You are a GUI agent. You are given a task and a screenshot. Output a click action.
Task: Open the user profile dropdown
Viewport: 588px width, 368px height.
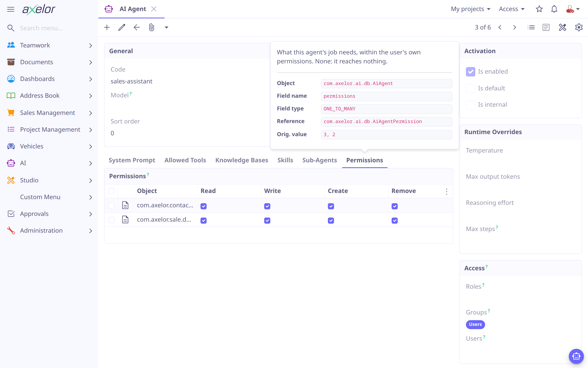[x=573, y=9]
